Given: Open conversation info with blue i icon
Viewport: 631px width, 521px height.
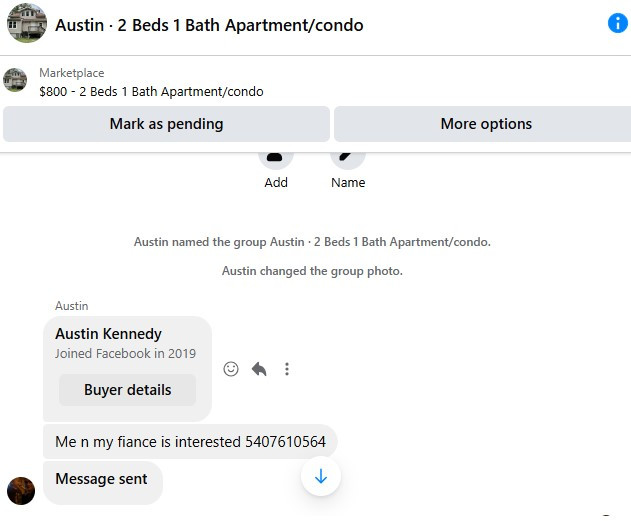Looking at the screenshot, I should 618,23.
